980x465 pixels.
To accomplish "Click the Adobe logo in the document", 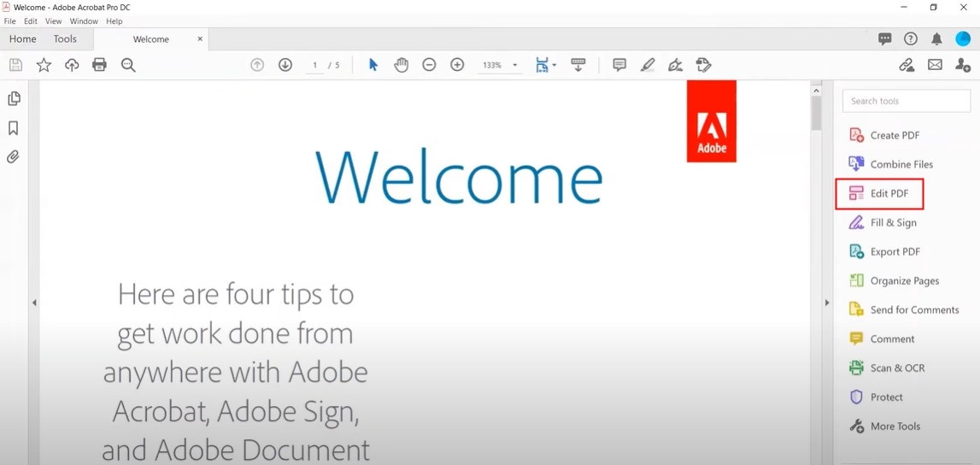I will (711, 121).
